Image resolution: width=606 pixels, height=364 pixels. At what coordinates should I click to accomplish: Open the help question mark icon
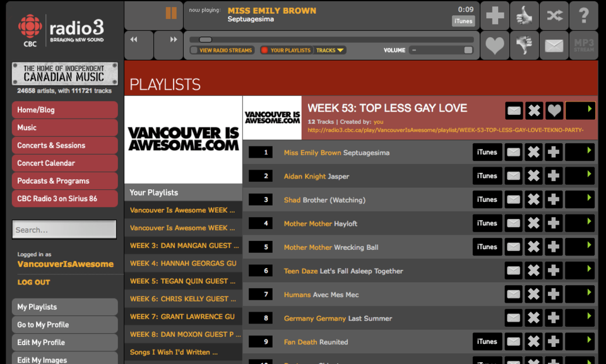583,16
